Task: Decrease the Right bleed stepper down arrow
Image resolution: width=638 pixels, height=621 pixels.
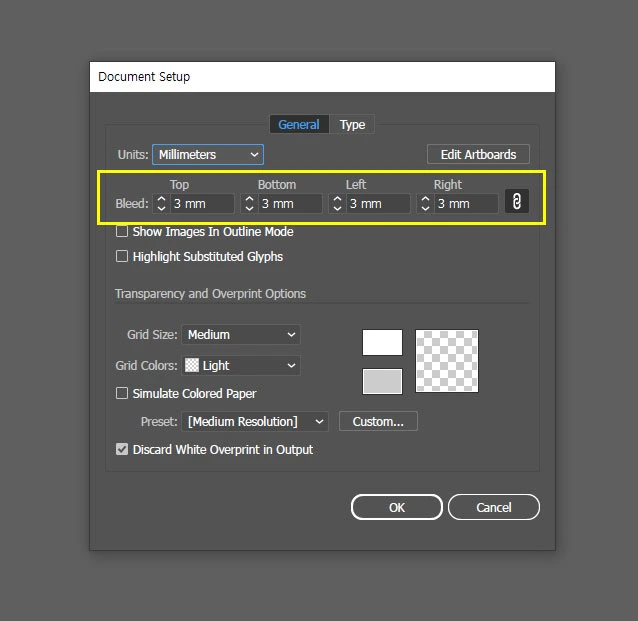Action: pos(425,208)
